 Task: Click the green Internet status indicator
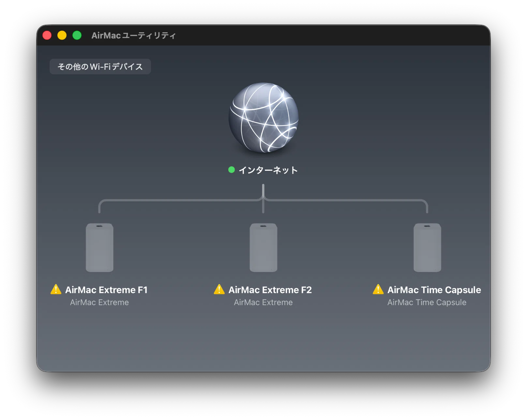click(232, 170)
